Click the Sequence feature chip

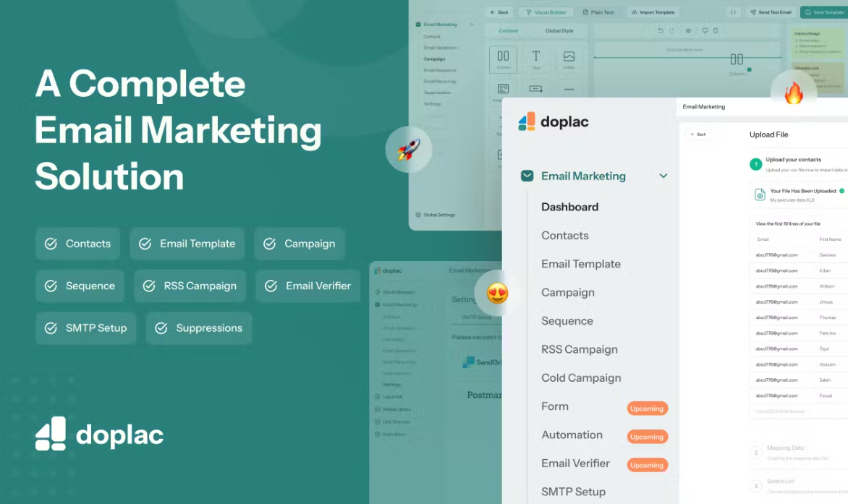(80, 286)
